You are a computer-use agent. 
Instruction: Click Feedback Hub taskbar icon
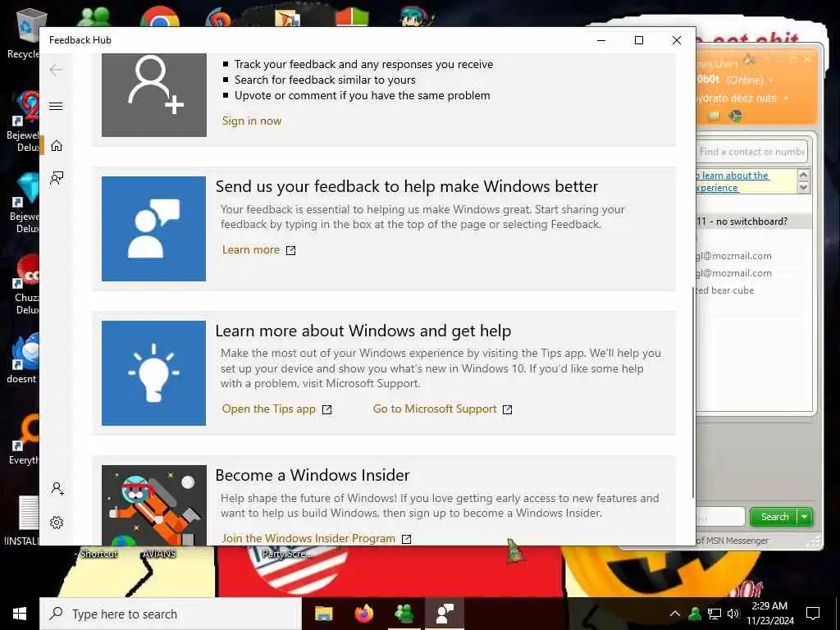[445, 614]
